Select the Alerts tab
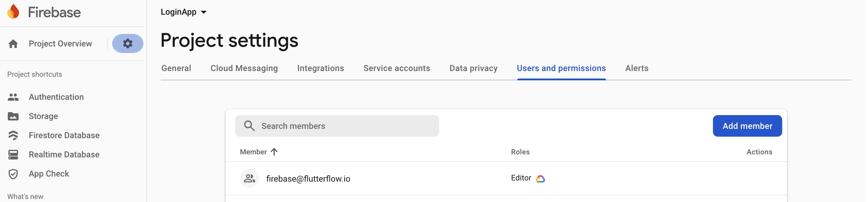The width and height of the screenshot is (868, 202). click(x=636, y=68)
